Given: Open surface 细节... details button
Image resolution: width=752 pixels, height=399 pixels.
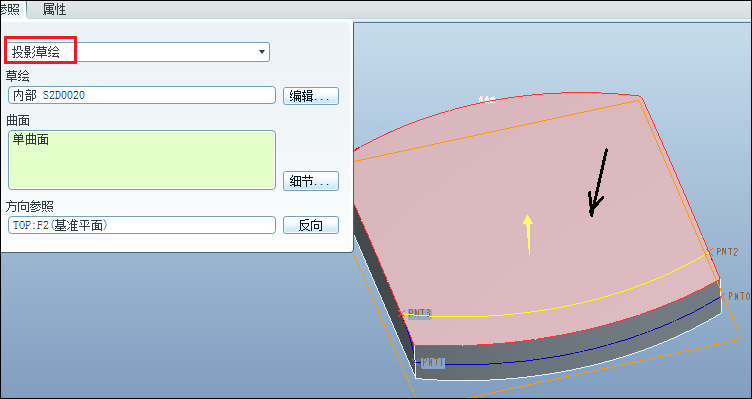Looking at the screenshot, I should pyautogui.click(x=311, y=181).
